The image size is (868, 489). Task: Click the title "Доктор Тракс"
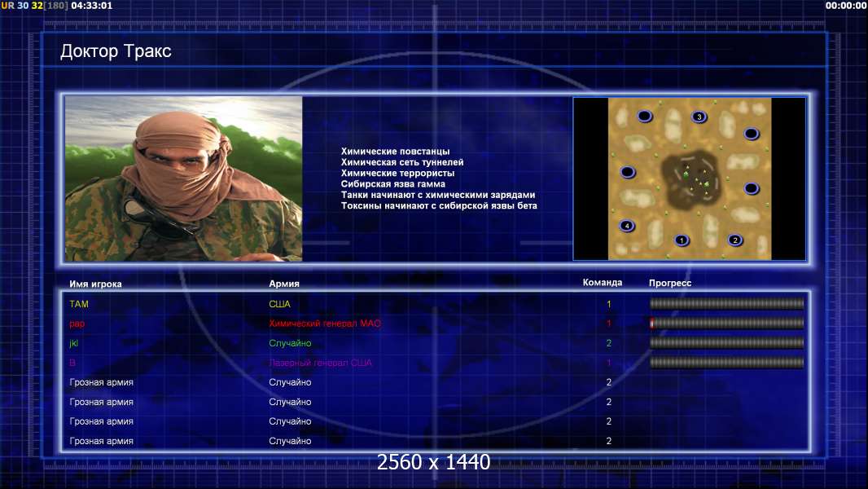(116, 51)
